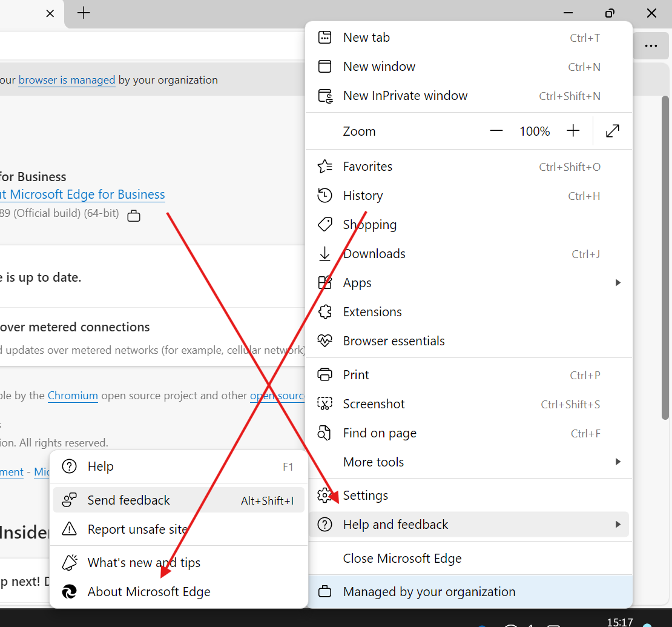Image resolution: width=672 pixels, height=627 pixels.
Task: Click the 100% zoom level value
Action: 535,131
